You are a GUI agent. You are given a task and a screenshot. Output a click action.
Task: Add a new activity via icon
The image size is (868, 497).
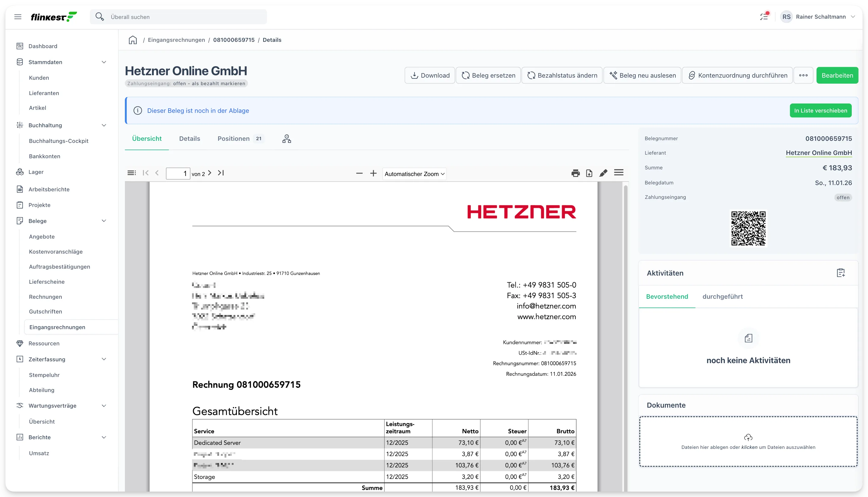tap(841, 273)
